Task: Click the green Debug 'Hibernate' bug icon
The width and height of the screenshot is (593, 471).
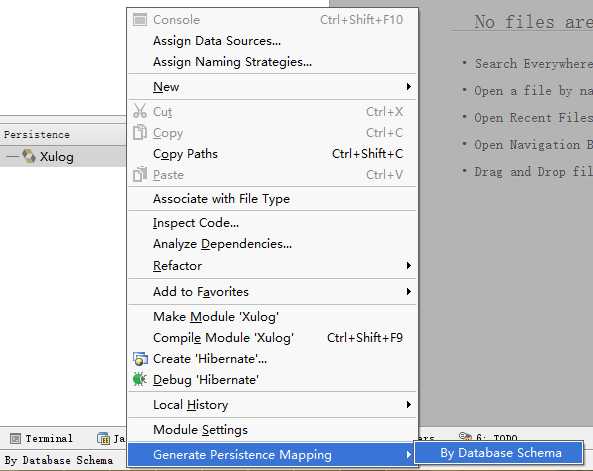Action: point(140,379)
